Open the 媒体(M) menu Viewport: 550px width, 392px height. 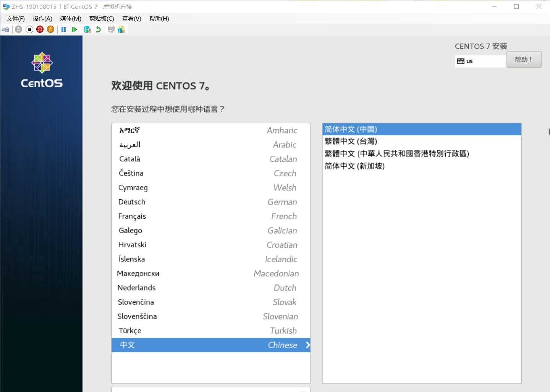(71, 18)
